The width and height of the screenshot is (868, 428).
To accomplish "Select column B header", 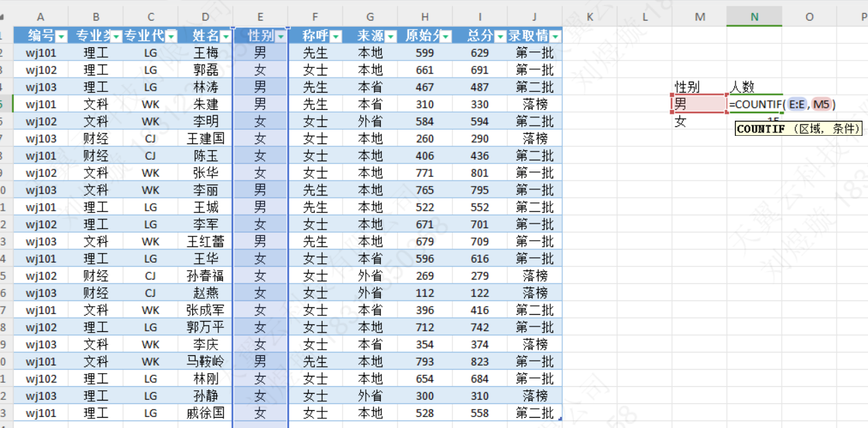I will [x=95, y=16].
